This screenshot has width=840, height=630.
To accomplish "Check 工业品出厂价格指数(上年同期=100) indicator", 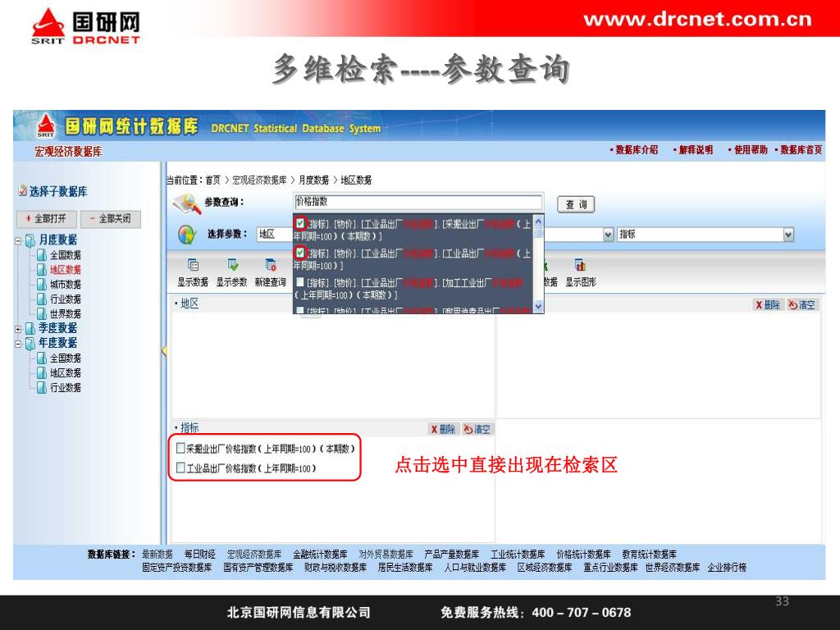I will [180, 468].
